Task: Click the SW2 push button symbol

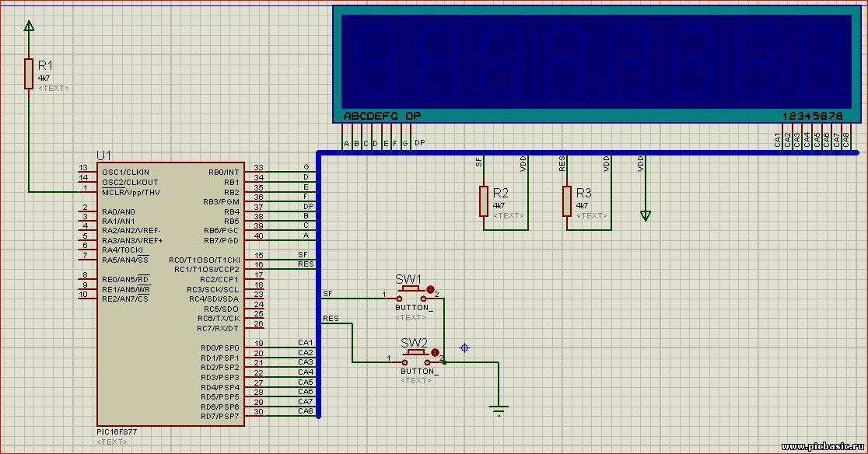Action: (416, 358)
